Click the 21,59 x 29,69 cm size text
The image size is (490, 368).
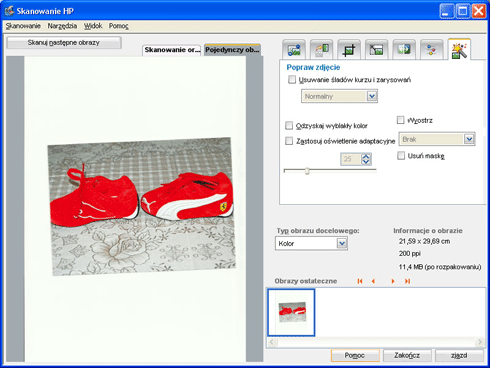pyautogui.click(x=424, y=241)
